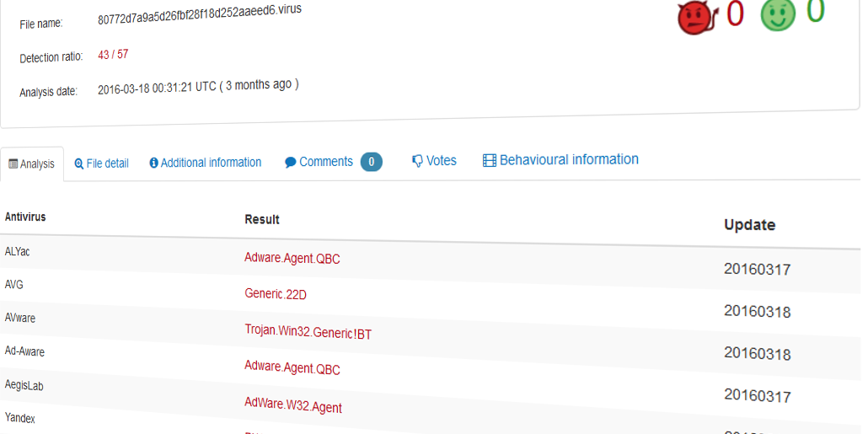868x434 pixels.
Task: Click the AdWare.W32.Agent result for AegisLab
Action: 293,406
